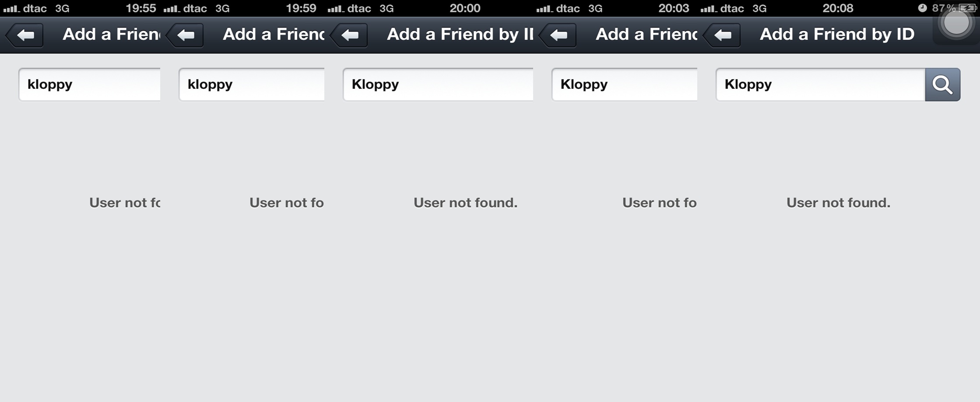Tap the battery icon beside 87%
980x402 pixels.
tap(967, 8)
